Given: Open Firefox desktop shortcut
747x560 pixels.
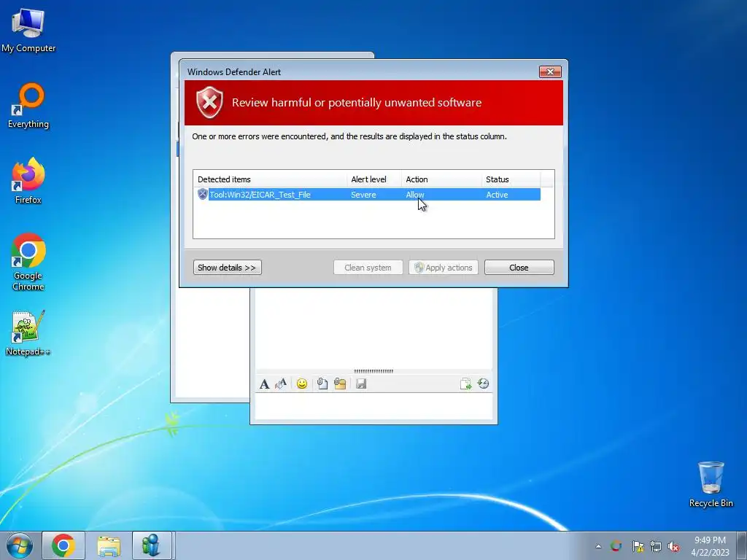Looking at the screenshot, I should click(x=28, y=181).
